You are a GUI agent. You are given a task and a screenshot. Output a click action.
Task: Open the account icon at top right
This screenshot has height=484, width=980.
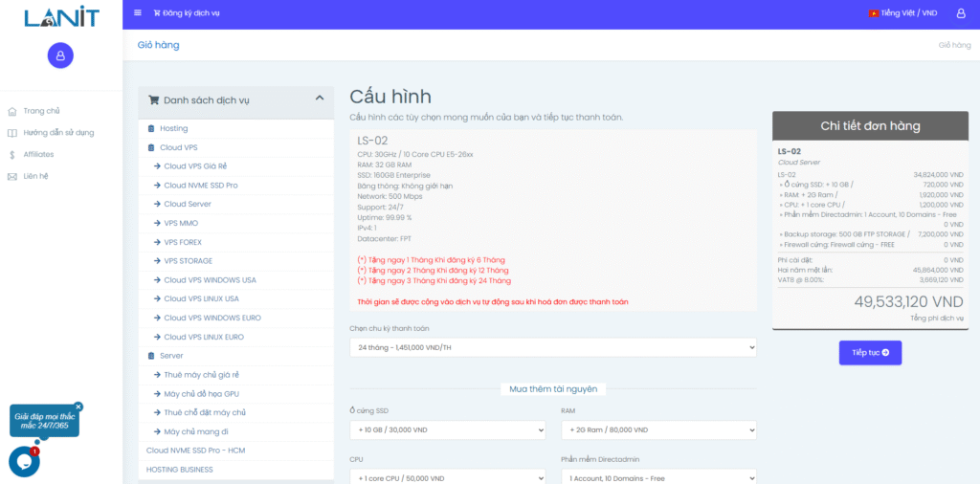[x=961, y=13]
